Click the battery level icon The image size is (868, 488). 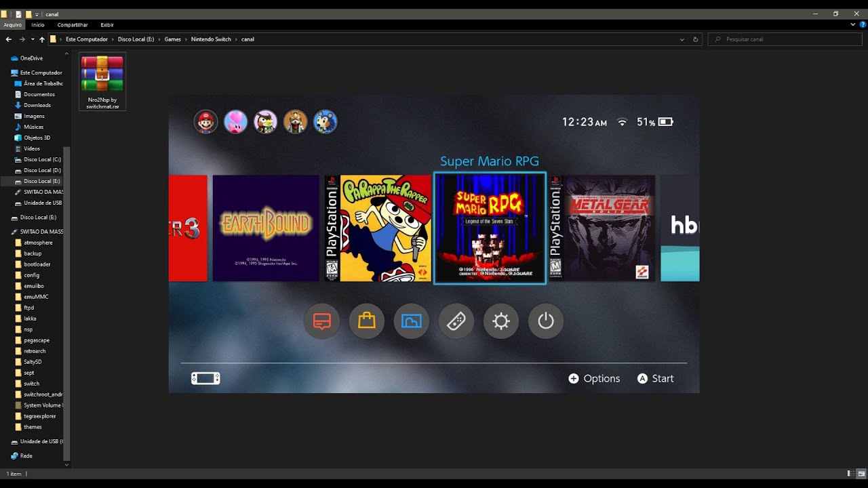click(666, 122)
